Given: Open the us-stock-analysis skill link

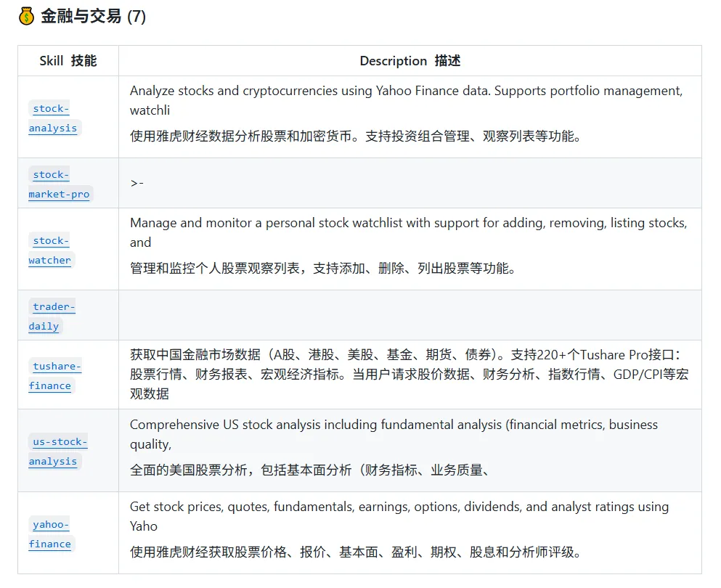Looking at the screenshot, I should [x=58, y=452].
